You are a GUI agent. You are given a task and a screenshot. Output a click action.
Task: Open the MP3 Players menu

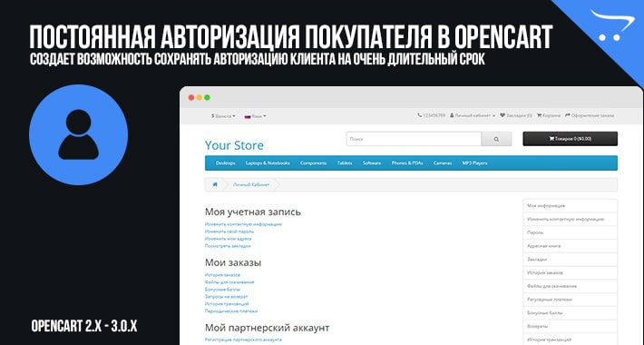pos(474,163)
